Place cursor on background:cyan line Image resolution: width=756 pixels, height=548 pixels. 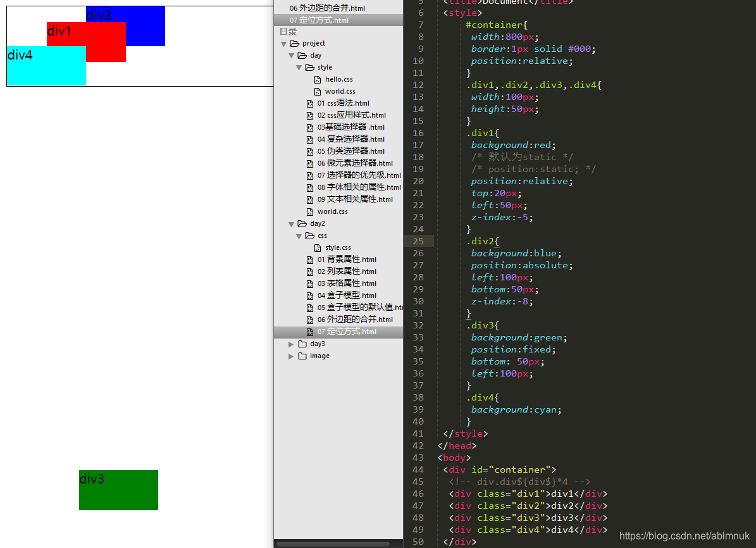516,409
